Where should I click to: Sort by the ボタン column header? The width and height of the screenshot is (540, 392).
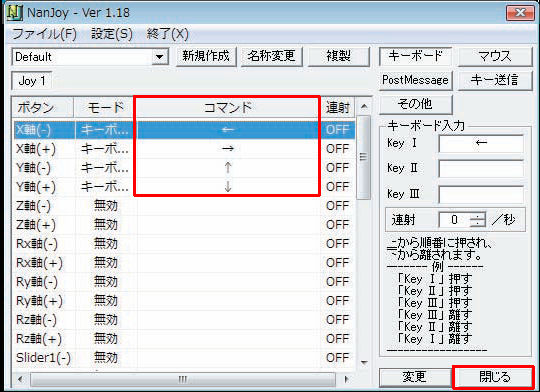[x=43, y=108]
